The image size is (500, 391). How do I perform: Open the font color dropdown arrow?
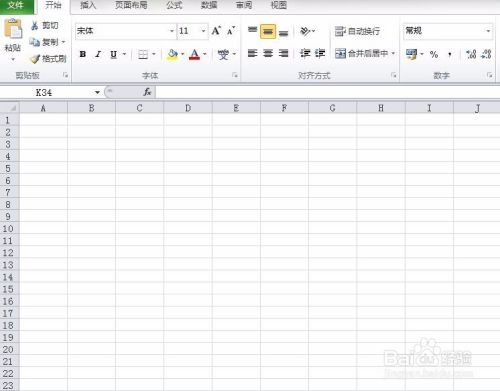click(205, 54)
